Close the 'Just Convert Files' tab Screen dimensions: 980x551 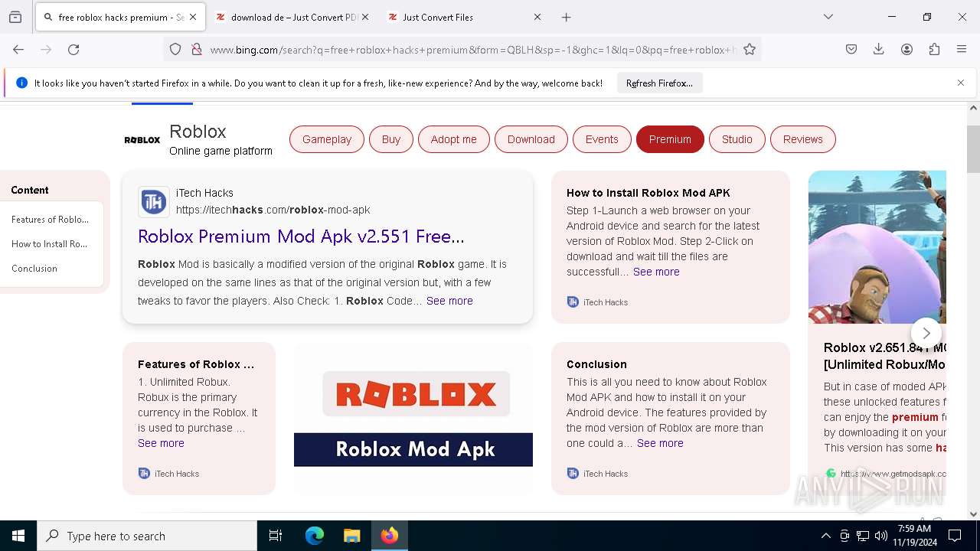[537, 17]
